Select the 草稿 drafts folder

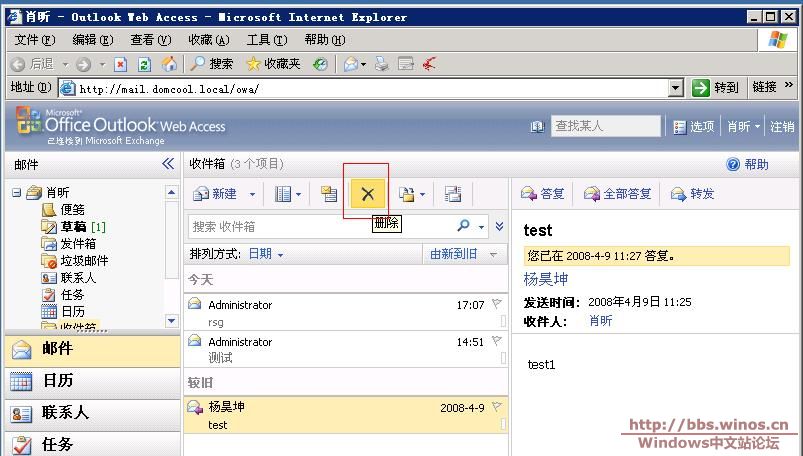(73, 227)
